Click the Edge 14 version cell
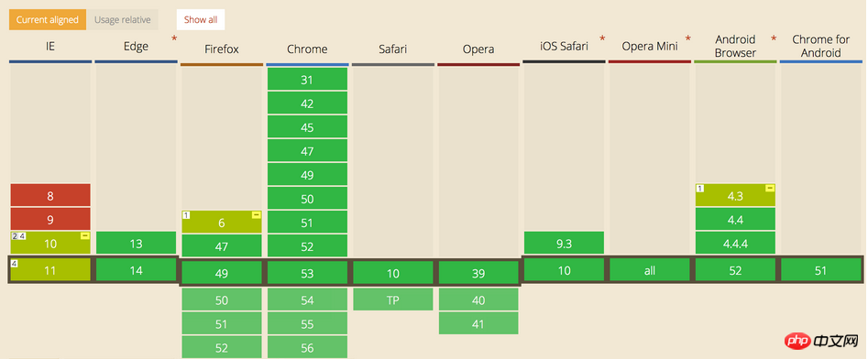The width and height of the screenshot is (868, 359). tap(137, 270)
